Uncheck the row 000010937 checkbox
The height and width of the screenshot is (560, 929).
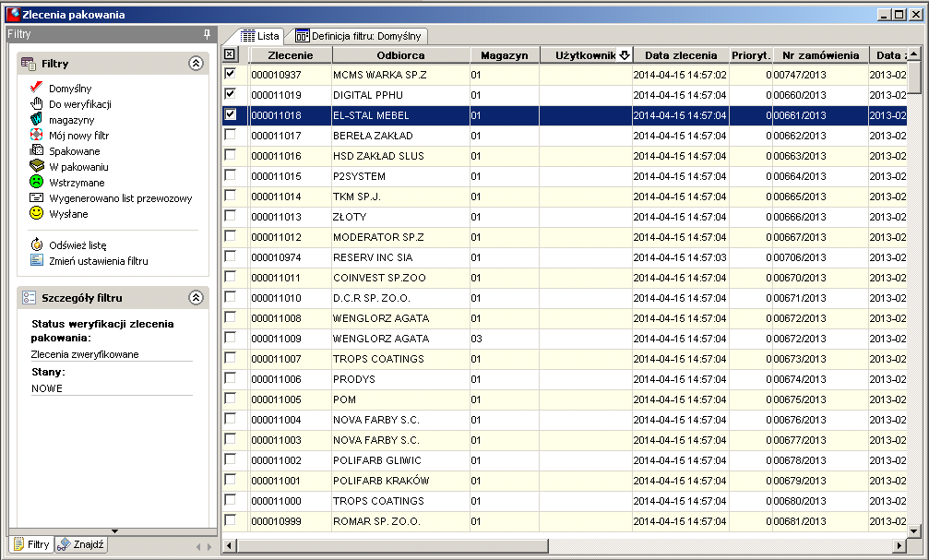point(231,74)
